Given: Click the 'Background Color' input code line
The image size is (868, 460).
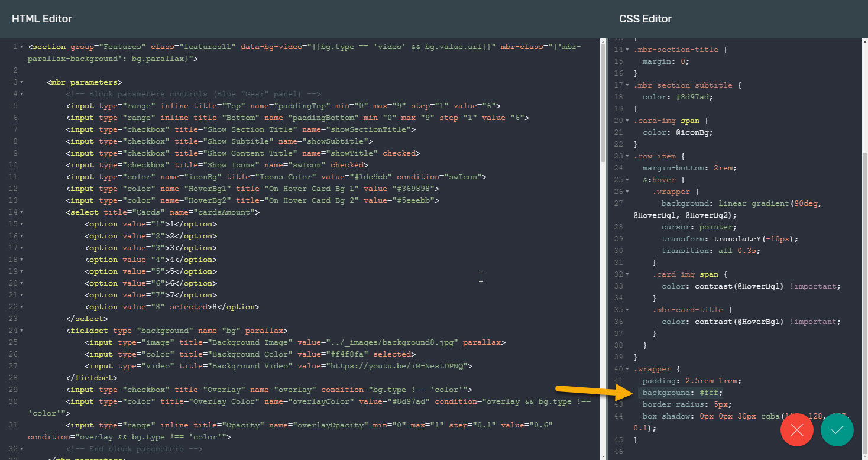Looking at the screenshot, I should [x=250, y=354].
